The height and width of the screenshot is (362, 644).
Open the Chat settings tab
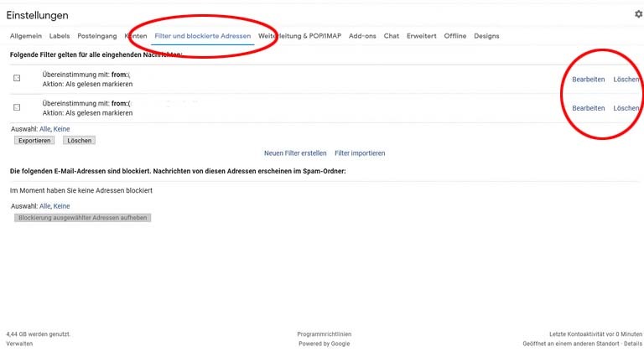tap(392, 36)
